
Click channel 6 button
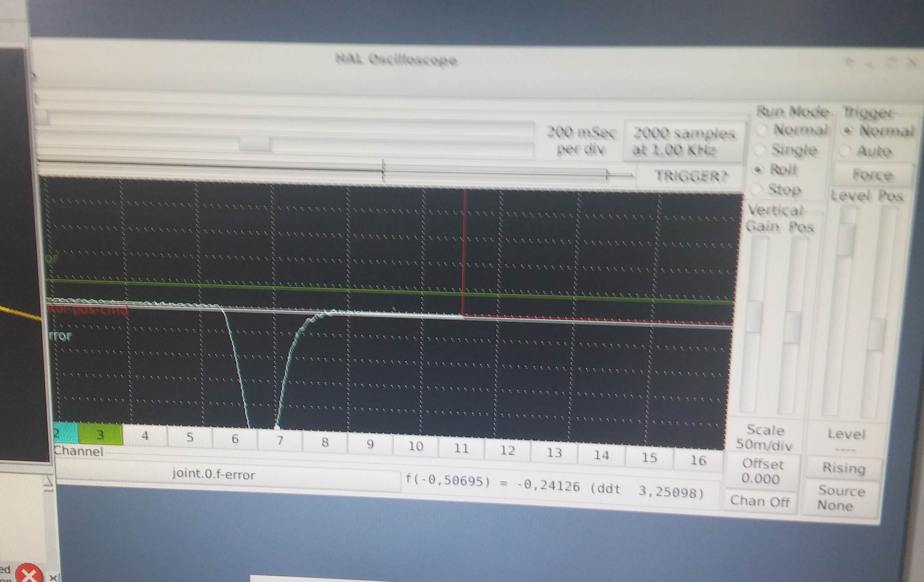[x=235, y=439]
